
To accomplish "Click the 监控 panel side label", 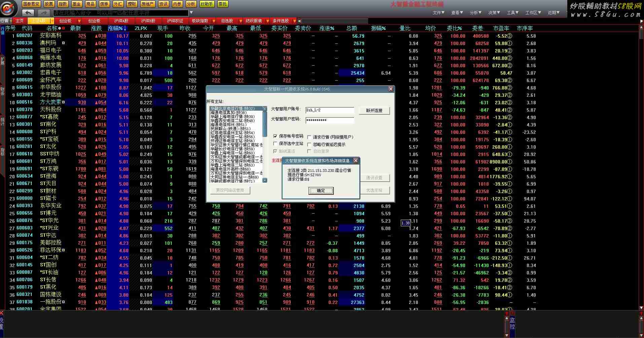I will tap(512, 323).
